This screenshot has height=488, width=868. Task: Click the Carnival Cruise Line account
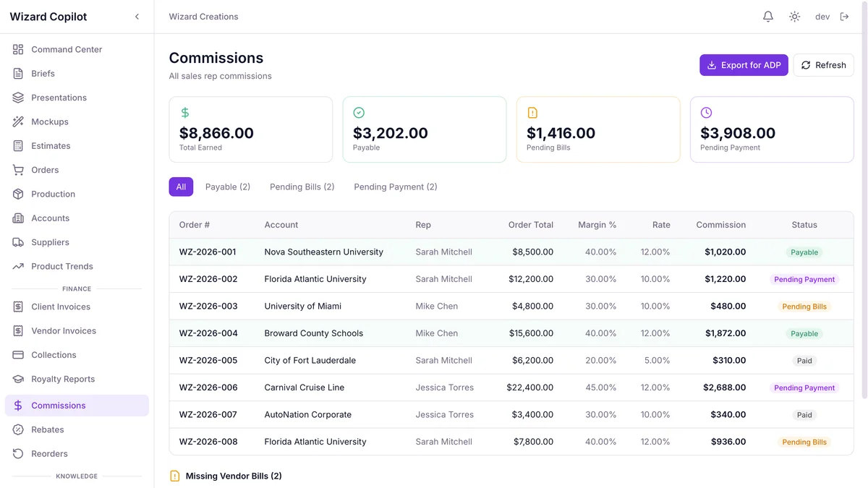coord(305,388)
